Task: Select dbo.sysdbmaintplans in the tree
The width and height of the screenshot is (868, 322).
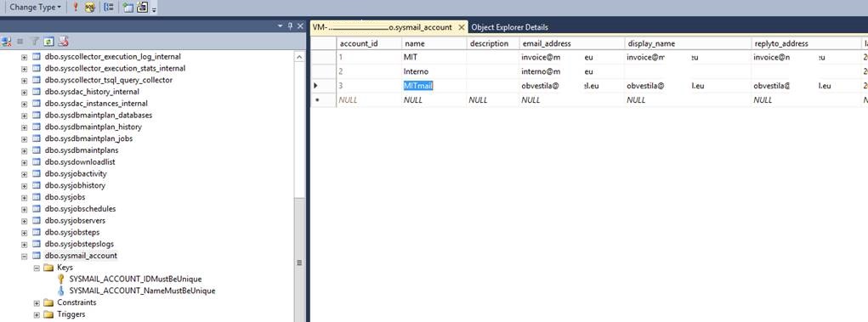Action: point(82,150)
